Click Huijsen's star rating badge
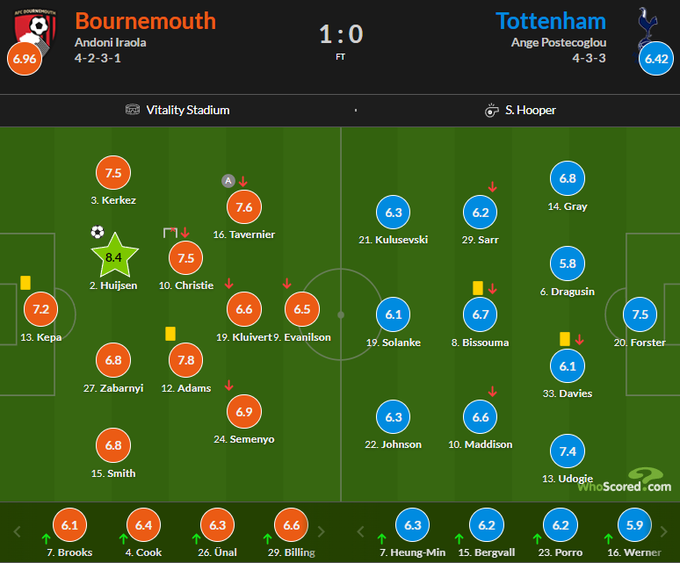Image resolution: width=680 pixels, height=563 pixels. pyautogui.click(x=113, y=257)
